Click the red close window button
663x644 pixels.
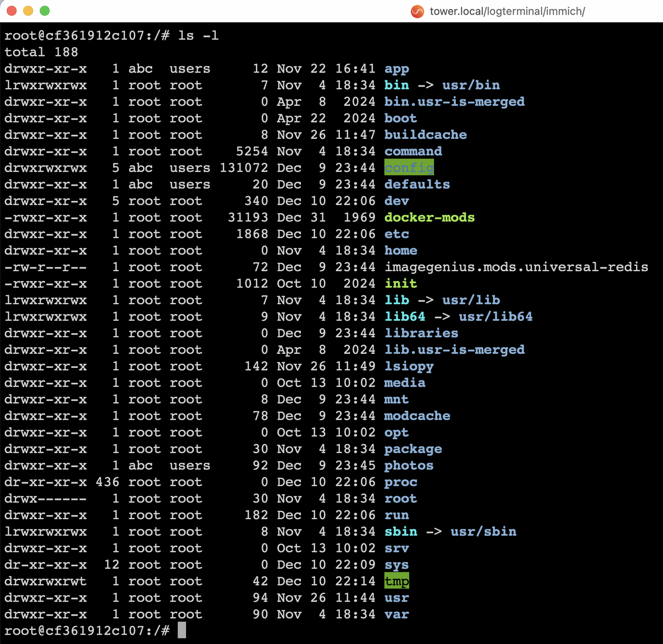coord(12,11)
